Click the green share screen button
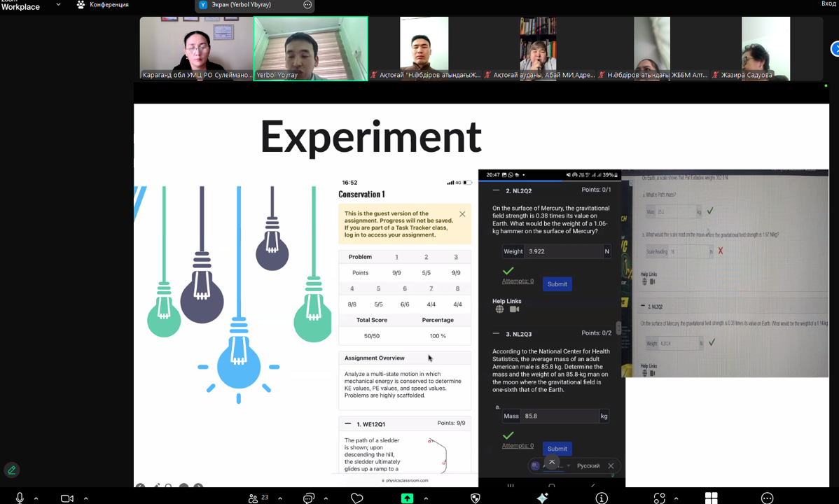Image resolution: width=839 pixels, height=504 pixels. coord(407,498)
